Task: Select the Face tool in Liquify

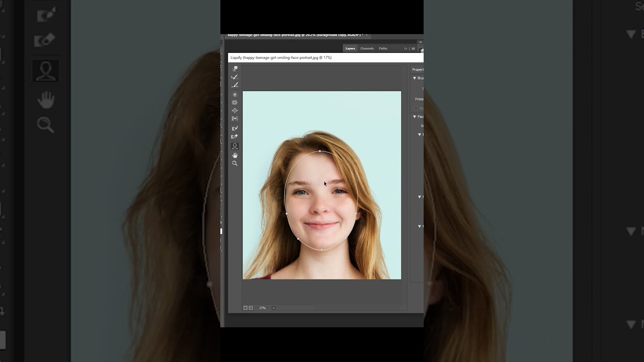Action: [234, 146]
